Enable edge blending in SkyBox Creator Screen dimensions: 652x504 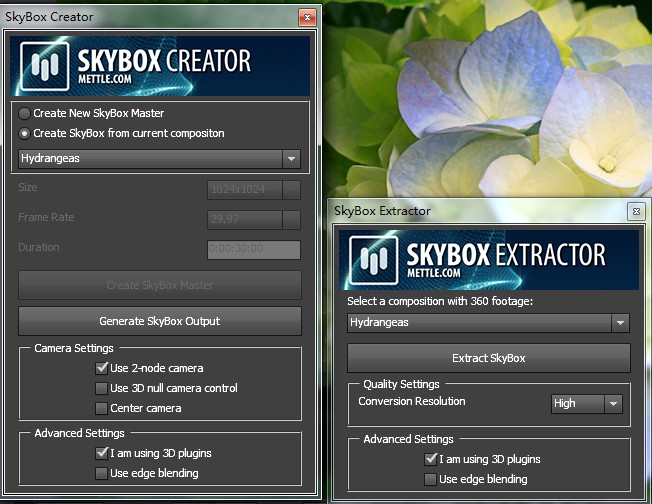pos(101,473)
